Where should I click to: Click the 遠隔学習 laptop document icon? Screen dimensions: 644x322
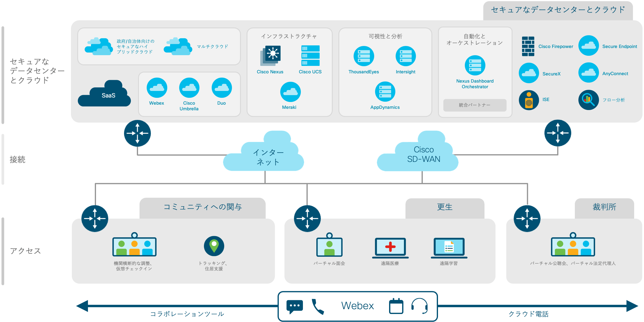tap(449, 248)
